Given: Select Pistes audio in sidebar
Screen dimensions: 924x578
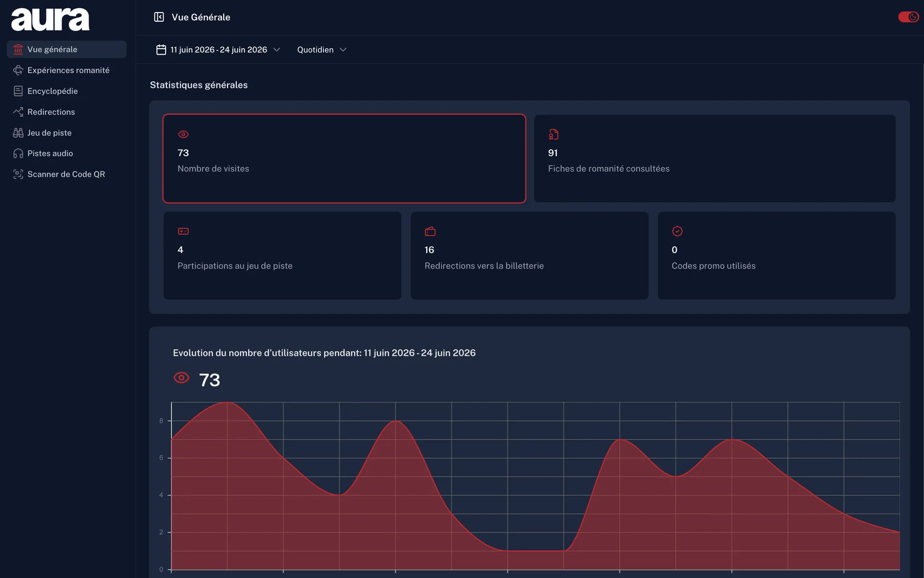Looking at the screenshot, I should click(x=66, y=153).
